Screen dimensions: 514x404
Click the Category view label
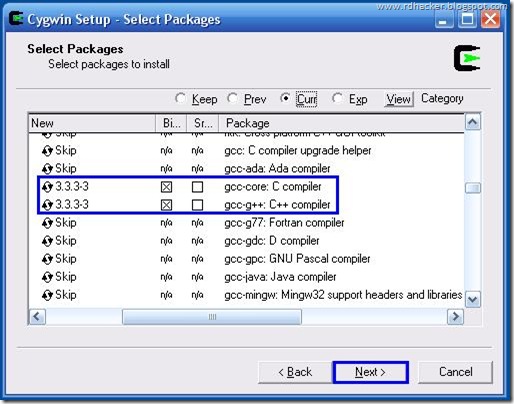click(x=442, y=98)
